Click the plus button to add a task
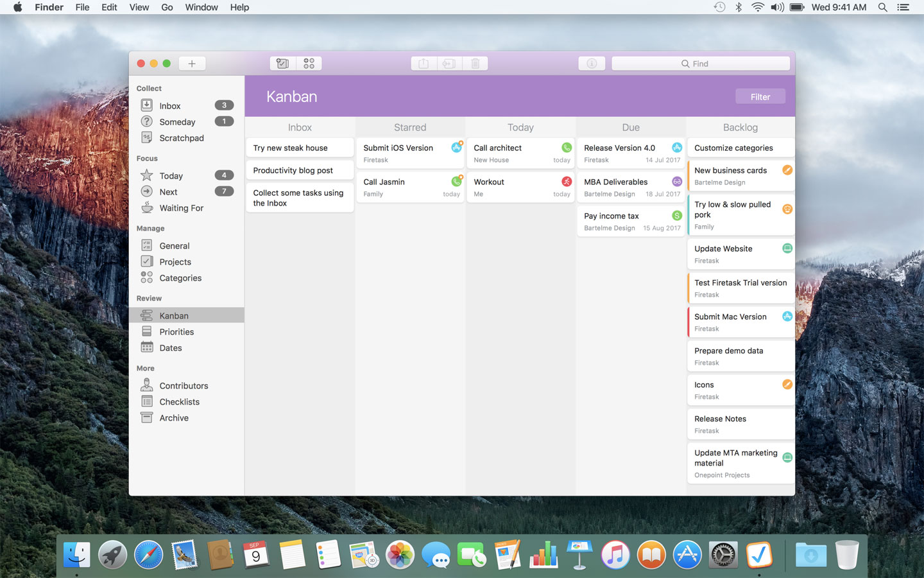Viewport: 924px width, 578px height. click(x=192, y=64)
